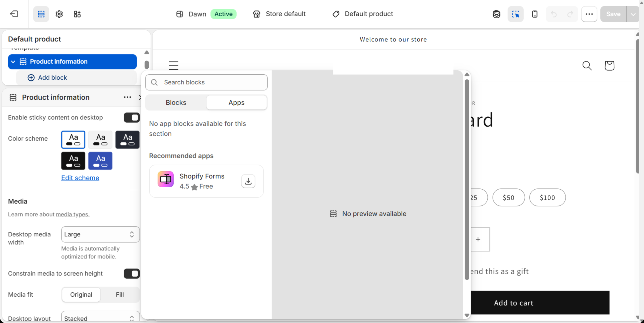Click the preview inspector face icon
Image resolution: width=644 pixels, height=323 pixels.
click(x=496, y=14)
